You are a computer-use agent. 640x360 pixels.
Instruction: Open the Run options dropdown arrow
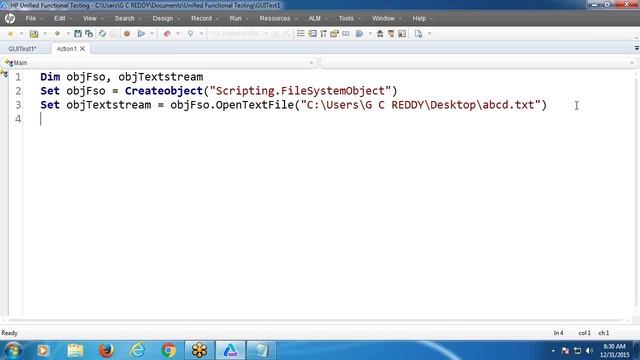pyautogui.click(x=152, y=34)
